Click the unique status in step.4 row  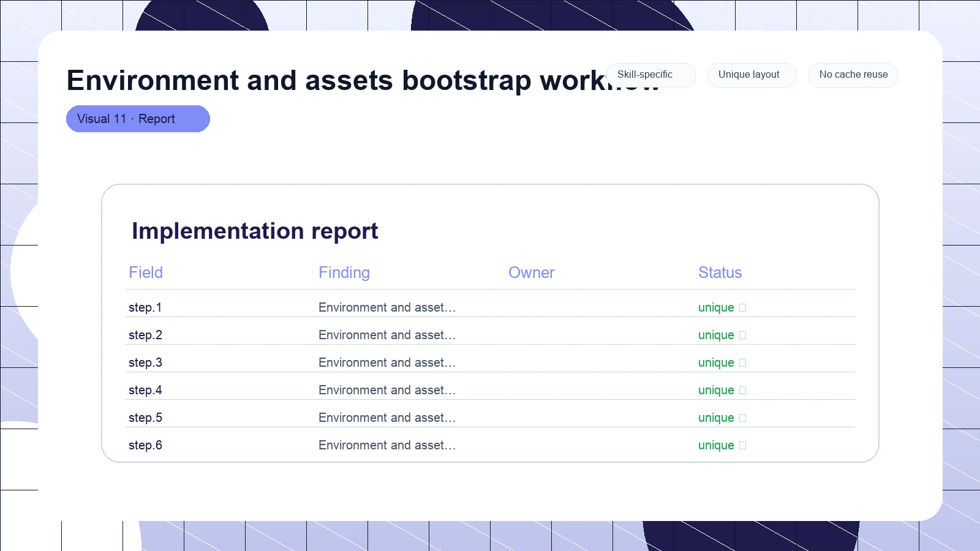click(716, 390)
